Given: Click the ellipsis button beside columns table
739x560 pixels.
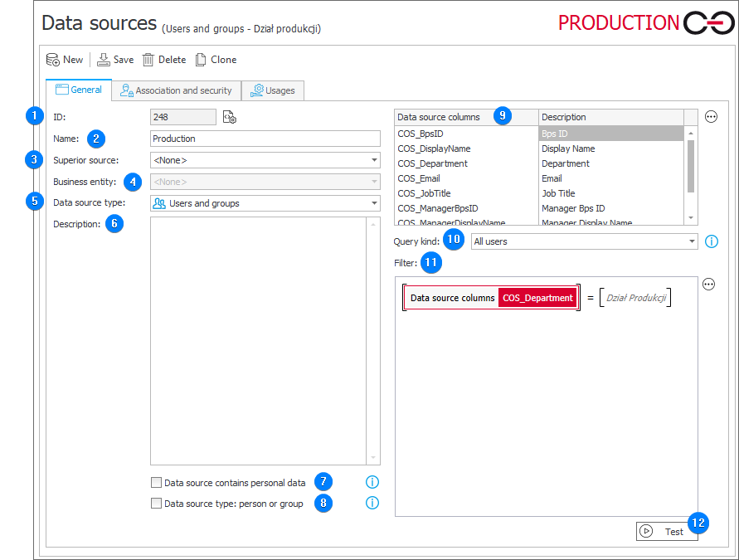Looking at the screenshot, I should [711, 116].
